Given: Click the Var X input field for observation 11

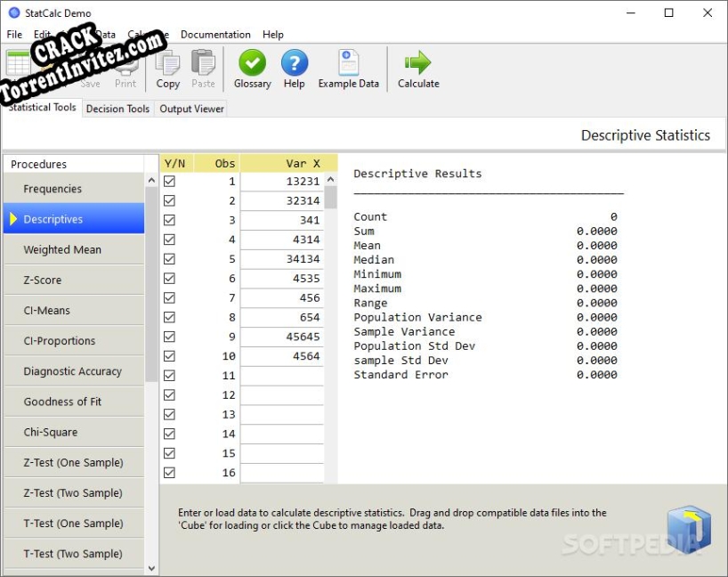Looking at the screenshot, I should pyautogui.click(x=282, y=375).
